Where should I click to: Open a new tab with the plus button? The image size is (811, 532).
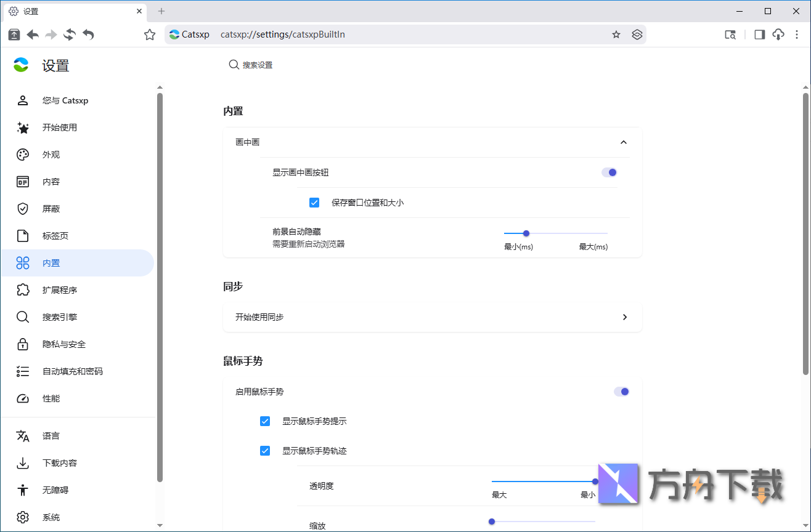161,11
